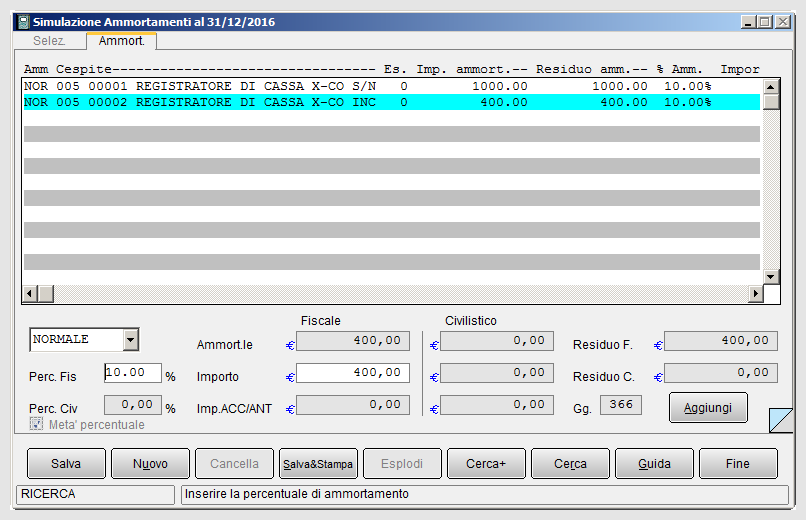806x520 pixels.
Task: Click the Residuo C. field showing 0,00
Action: pyautogui.click(x=721, y=373)
